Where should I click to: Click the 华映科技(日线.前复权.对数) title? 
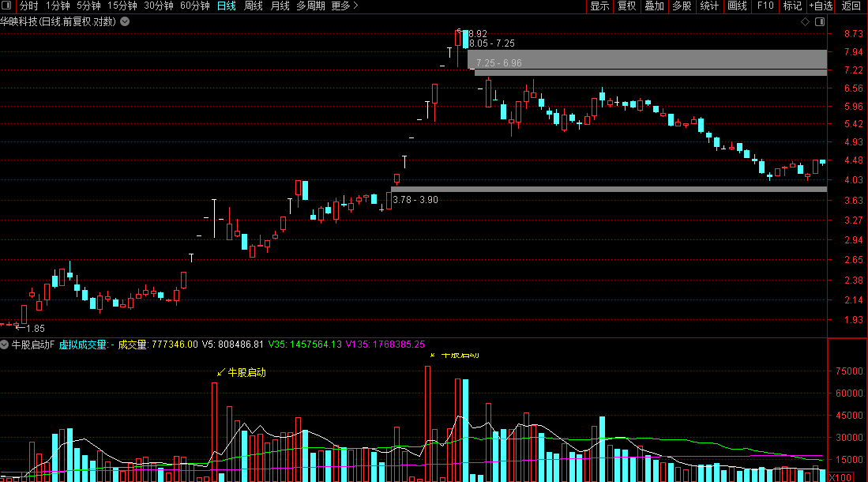58,21
